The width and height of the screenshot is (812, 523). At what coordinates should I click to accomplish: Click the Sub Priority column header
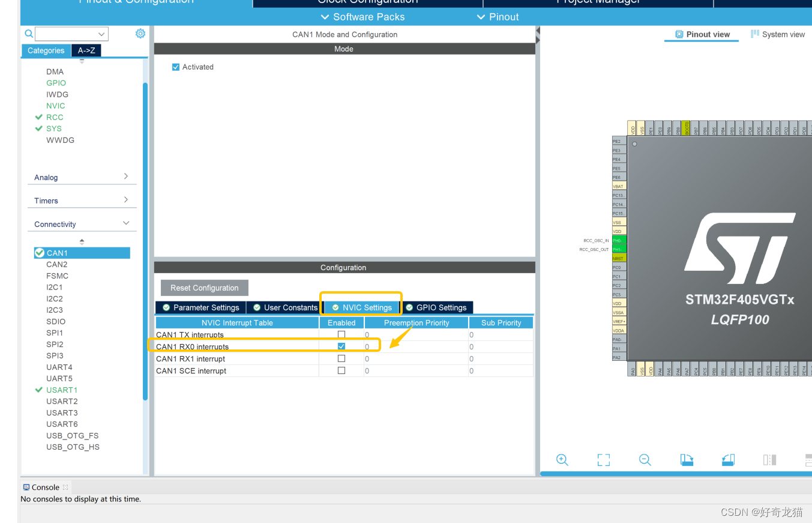(x=501, y=322)
